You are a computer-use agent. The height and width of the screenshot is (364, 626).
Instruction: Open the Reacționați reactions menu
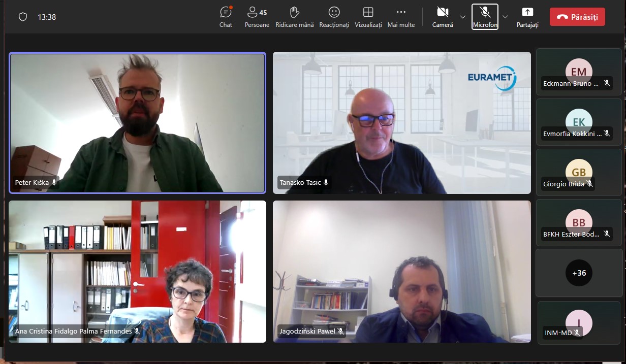point(334,17)
